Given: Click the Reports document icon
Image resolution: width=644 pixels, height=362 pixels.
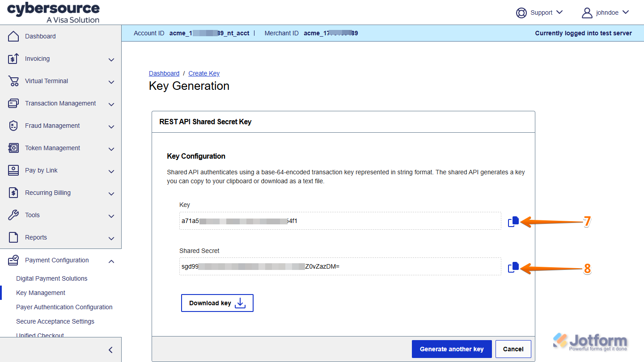Looking at the screenshot, I should (x=13, y=237).
